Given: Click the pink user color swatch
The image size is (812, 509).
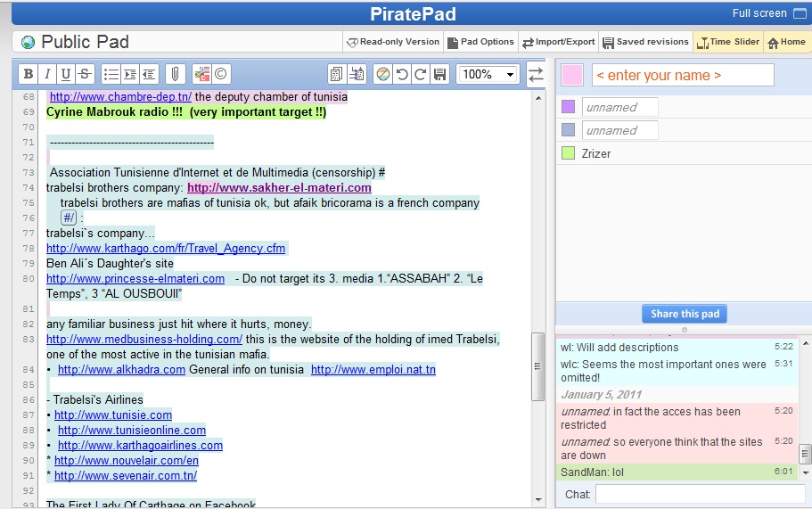Looking at the screenshot, I should click(572, 75).
